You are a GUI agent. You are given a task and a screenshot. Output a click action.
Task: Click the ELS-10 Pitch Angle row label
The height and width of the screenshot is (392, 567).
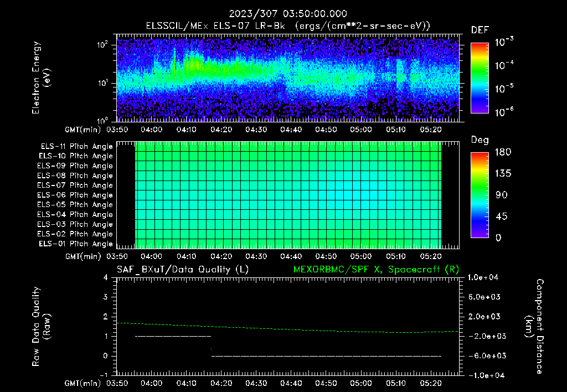point(75,156)
